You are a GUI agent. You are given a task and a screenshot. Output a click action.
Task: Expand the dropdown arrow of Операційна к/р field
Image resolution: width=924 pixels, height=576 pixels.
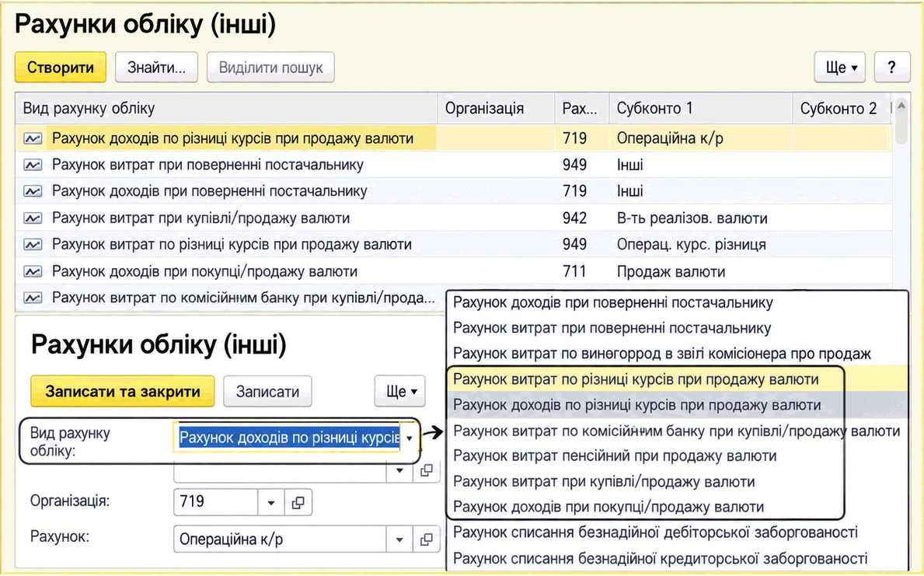pyautogui.click(x=399, y=539)
